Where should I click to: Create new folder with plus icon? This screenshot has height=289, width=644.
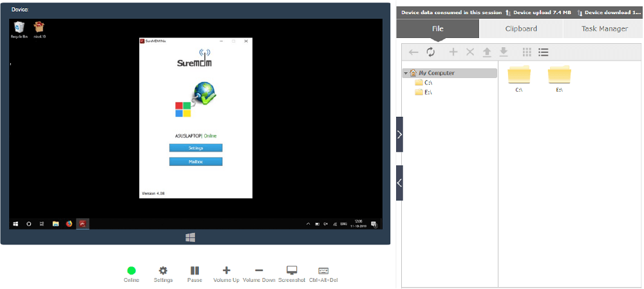pyautogui.click(x=453, y=52)
